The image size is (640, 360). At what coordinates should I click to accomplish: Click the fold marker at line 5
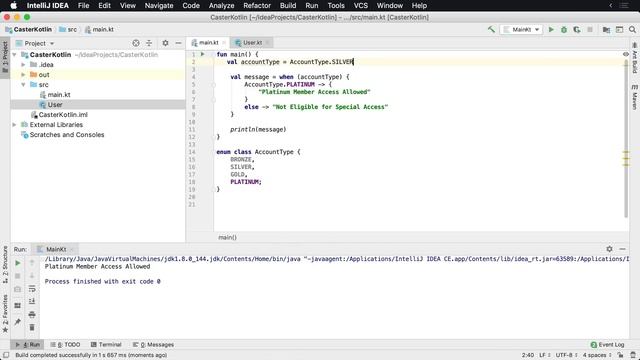pos(213,84)
